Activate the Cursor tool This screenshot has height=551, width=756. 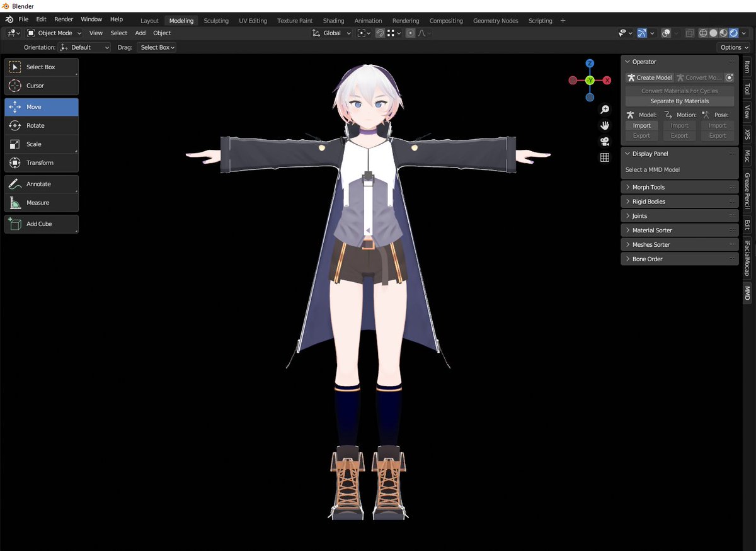pos(42,86)
